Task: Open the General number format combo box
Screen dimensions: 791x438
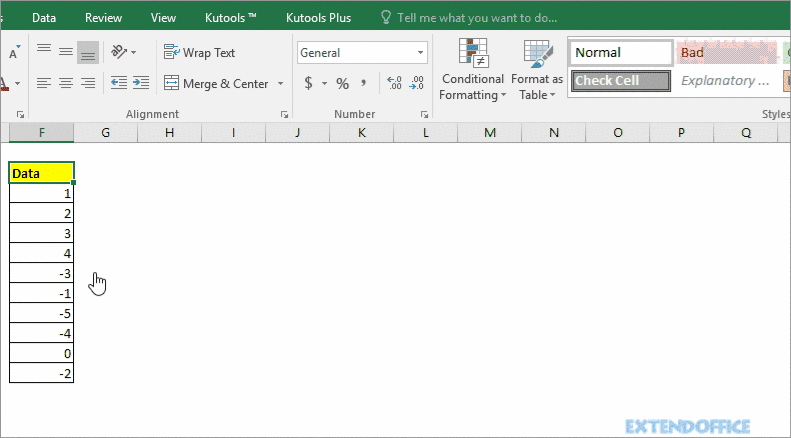Action: (x=362, y=52)
